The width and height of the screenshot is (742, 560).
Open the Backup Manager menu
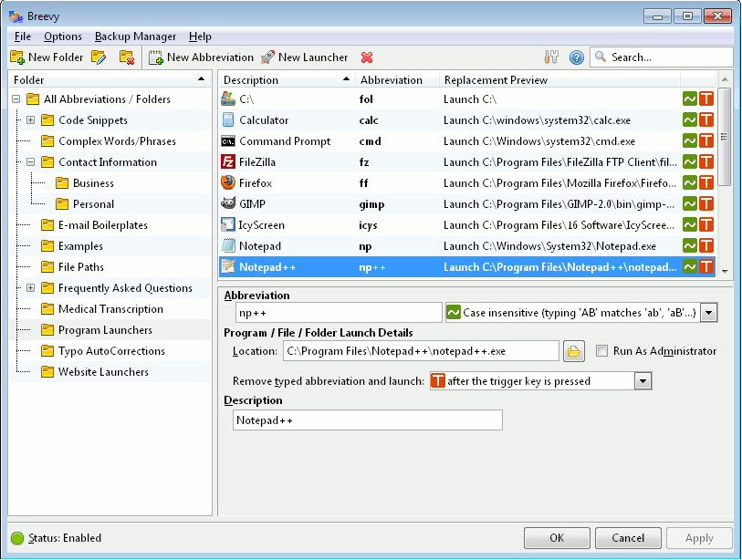click(x=135, y=36)
